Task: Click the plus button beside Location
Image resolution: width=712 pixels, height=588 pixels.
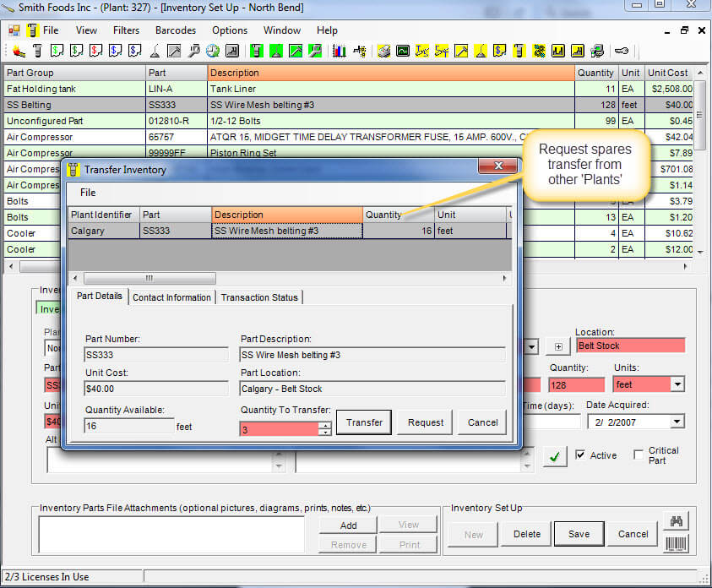Action: pyautogui.click(x=558, y=347)
